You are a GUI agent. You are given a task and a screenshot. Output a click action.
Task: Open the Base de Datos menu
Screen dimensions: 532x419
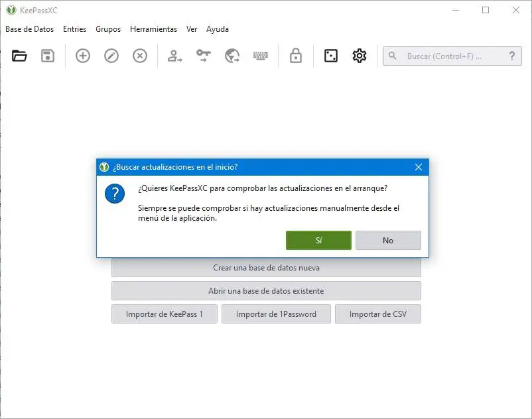coord(29,29)
